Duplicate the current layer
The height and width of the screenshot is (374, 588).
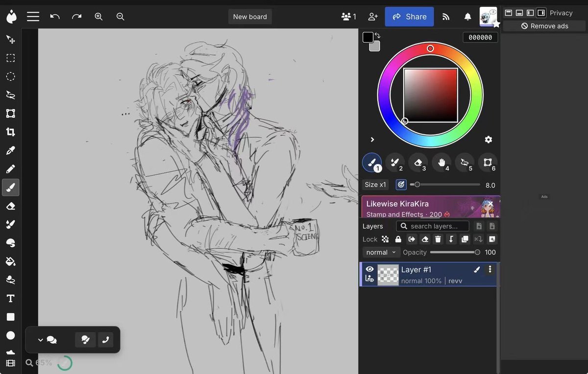[465, 239]
